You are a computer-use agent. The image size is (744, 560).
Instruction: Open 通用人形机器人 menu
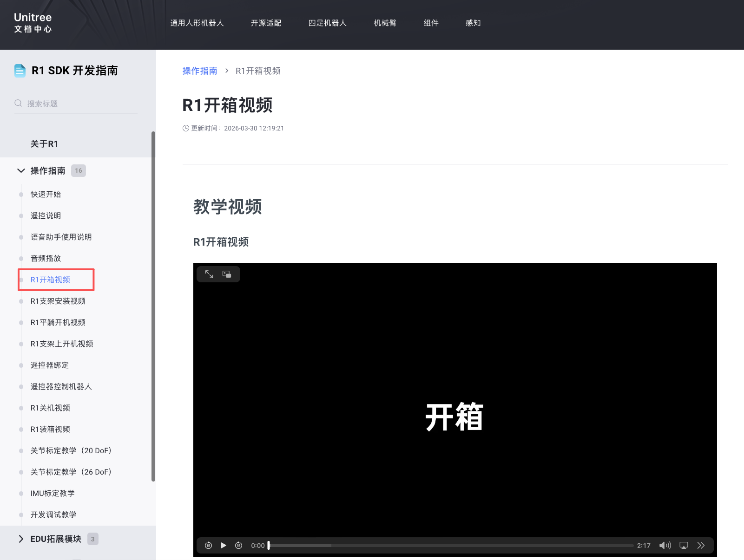[x=197, y=23]
